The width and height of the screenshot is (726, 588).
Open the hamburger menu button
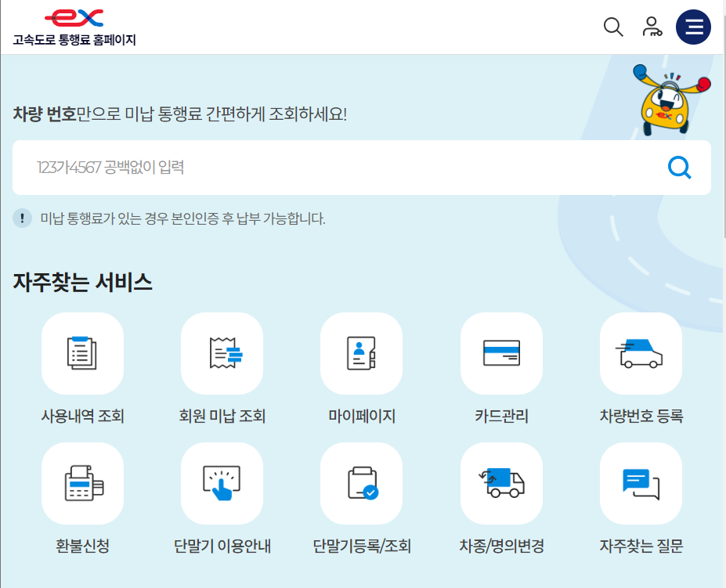point(693,27)
